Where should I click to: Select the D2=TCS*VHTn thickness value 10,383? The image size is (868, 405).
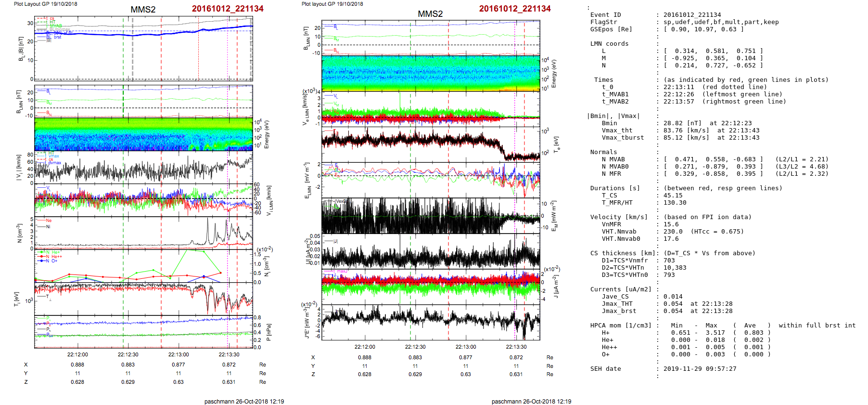point(675,268)
